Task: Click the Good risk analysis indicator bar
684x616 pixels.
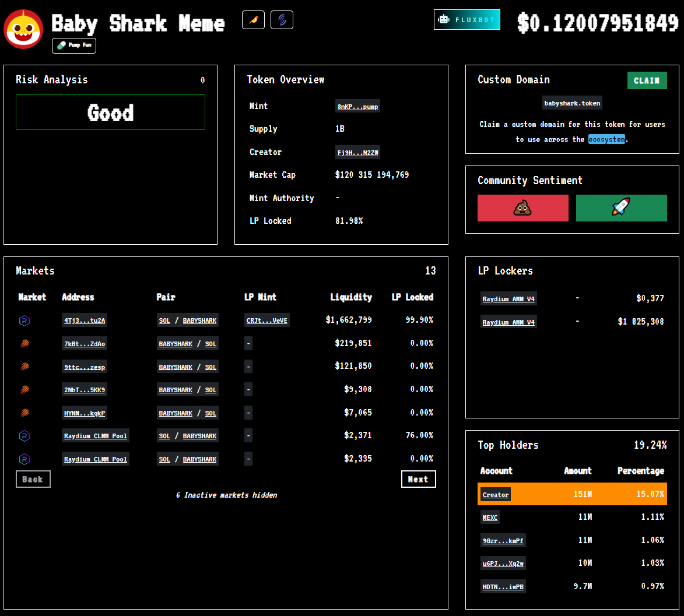Action: tap(110, 112)
